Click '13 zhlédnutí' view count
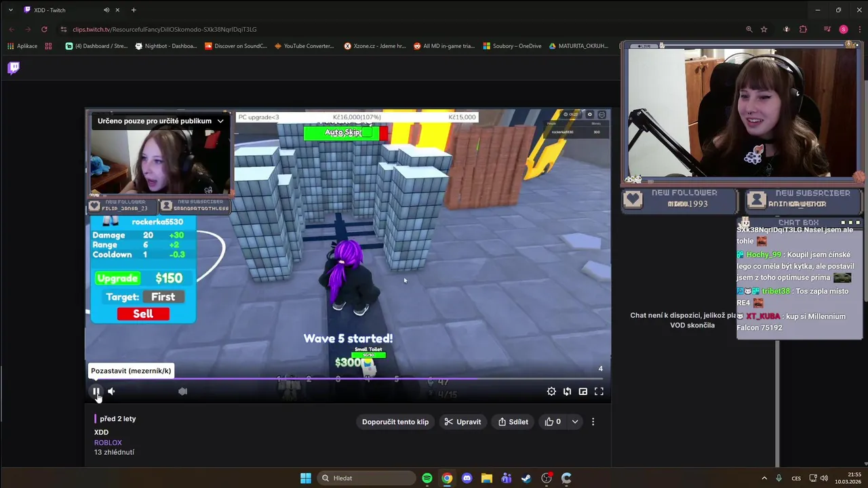 (x=114, y=452)
